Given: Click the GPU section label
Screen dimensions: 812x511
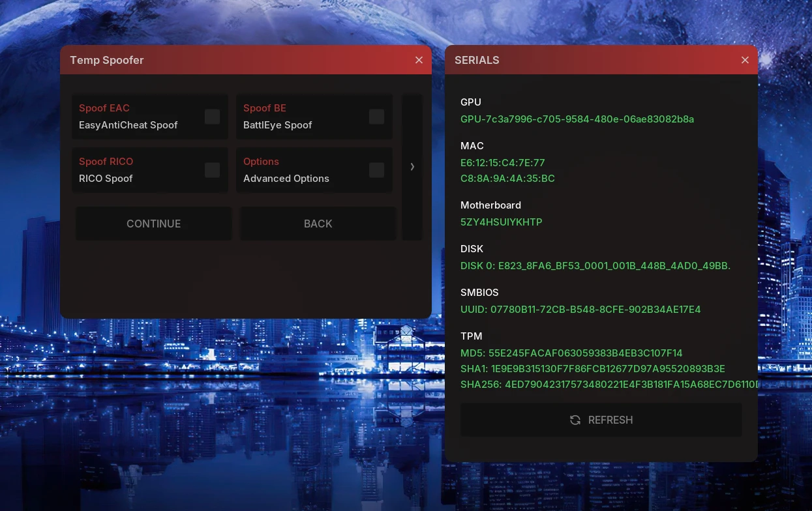Looking at the screenshot, I should coord(471,102).
